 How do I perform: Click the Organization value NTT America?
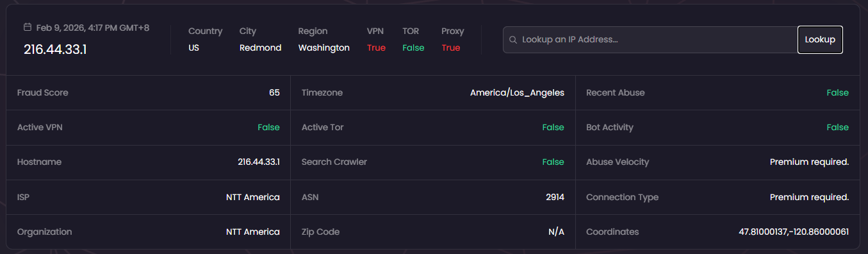(253, 232)
